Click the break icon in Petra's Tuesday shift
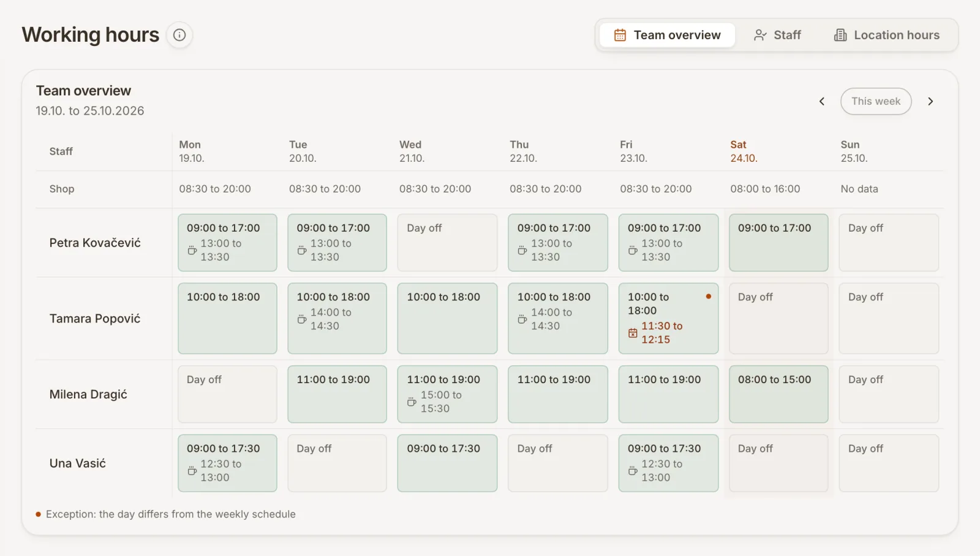 tap(302, 250)
